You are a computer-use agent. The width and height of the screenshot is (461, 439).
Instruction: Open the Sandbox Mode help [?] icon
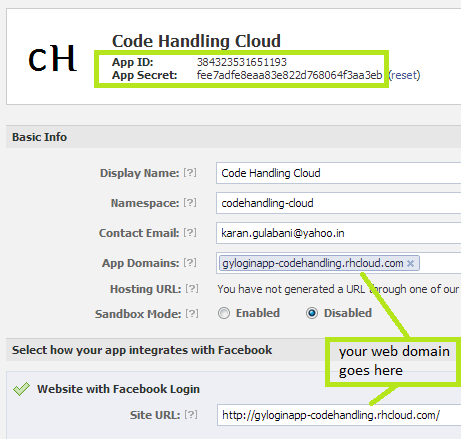[x=192, y=313]
